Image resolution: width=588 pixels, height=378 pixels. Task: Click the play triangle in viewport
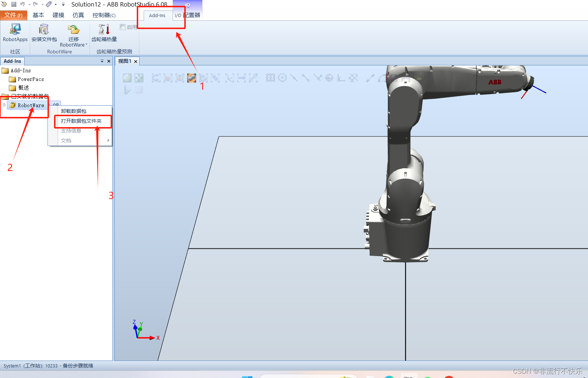click(x=127, y=90)
